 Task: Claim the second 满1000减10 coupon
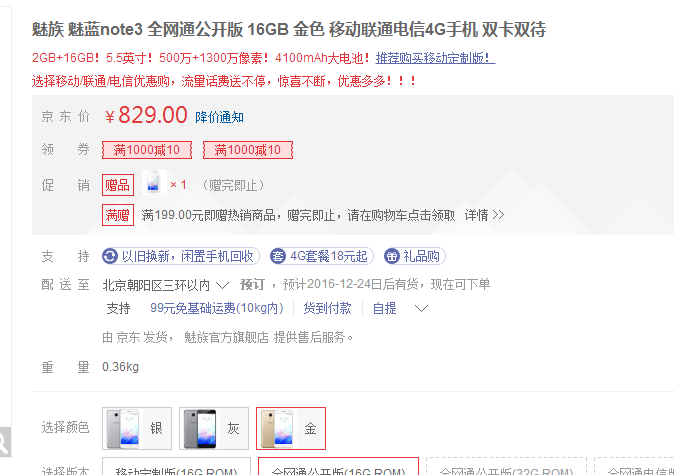click(248, 150)
